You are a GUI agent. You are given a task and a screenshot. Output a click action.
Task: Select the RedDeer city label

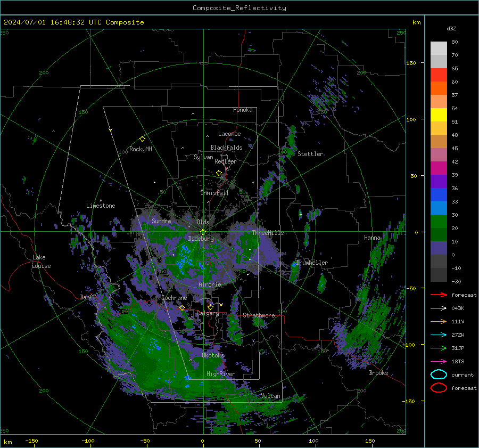point(226,161)
